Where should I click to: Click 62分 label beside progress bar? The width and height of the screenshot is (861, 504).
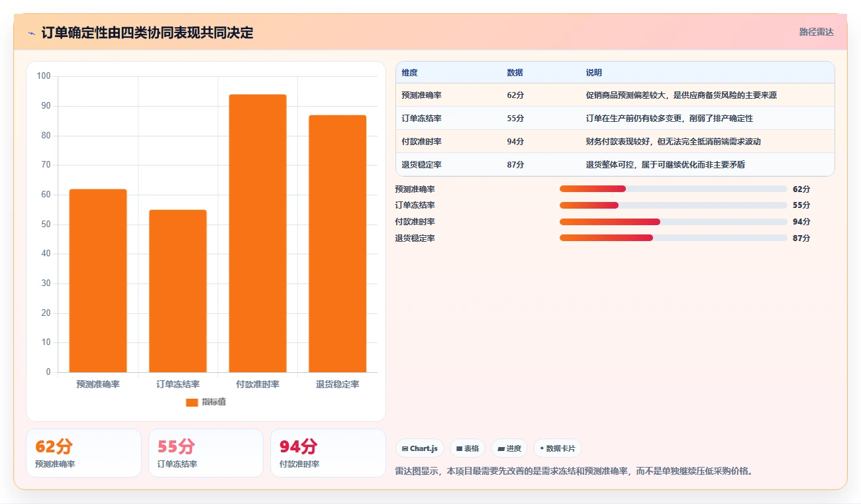coord(801,189)
